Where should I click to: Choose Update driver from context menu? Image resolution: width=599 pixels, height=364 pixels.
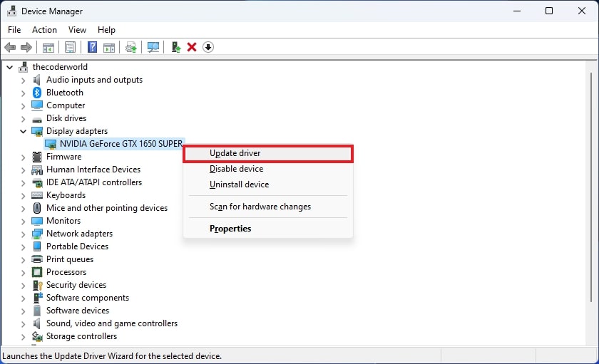point(268,153)
